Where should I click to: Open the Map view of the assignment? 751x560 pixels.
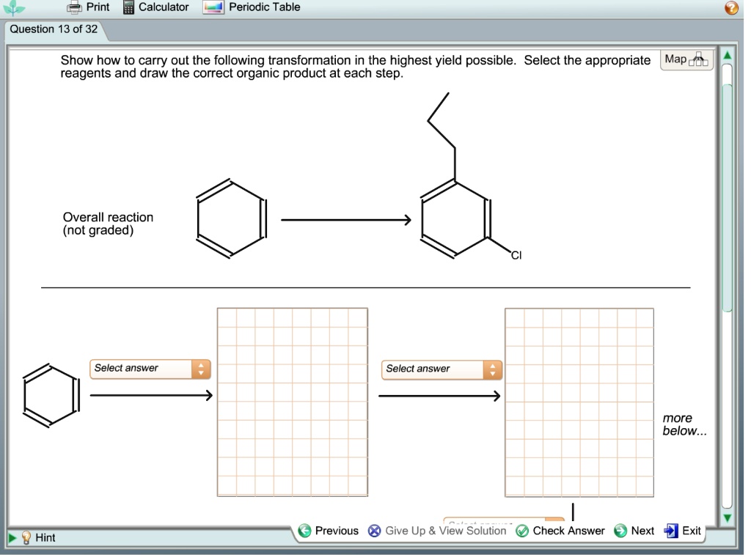686,59
